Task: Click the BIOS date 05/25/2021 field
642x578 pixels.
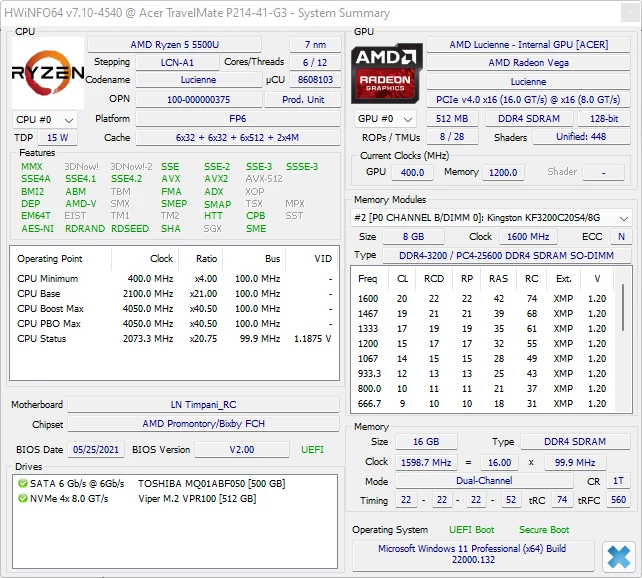Action: [x=96, y=449]
